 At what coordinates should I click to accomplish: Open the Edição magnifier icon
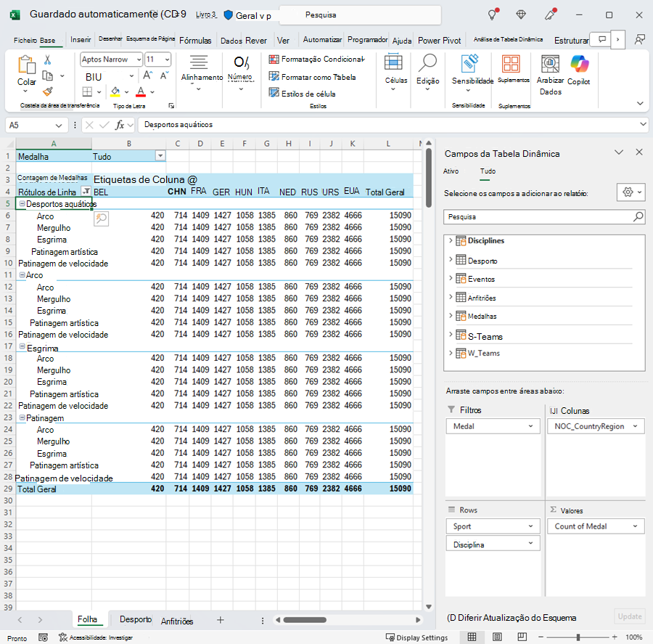click(427, 62)
